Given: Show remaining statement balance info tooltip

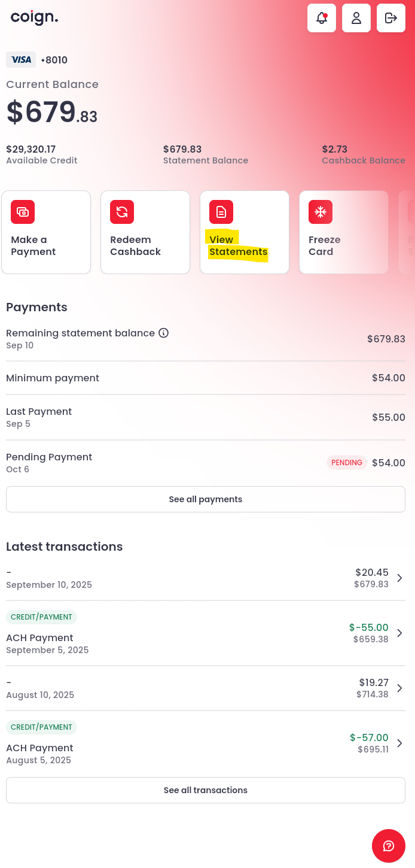Looking at the screenshot, I should (x=163, y=333).
